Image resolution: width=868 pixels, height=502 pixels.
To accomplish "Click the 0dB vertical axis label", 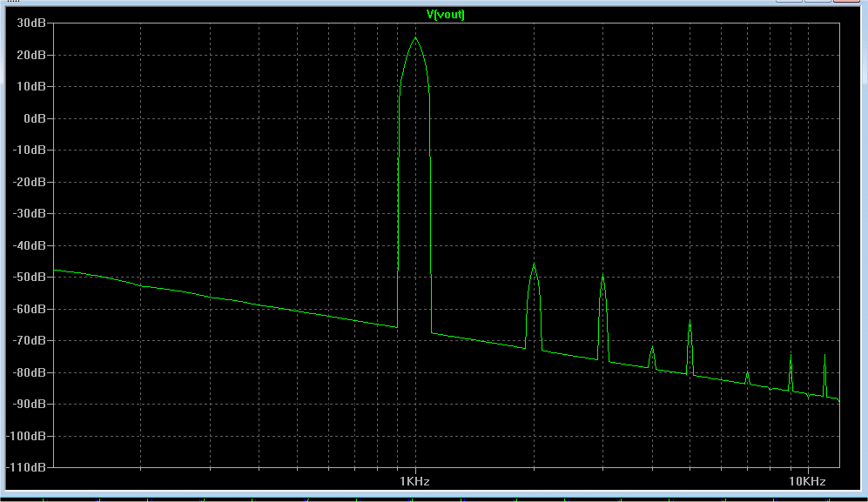I will pos(35,118).
